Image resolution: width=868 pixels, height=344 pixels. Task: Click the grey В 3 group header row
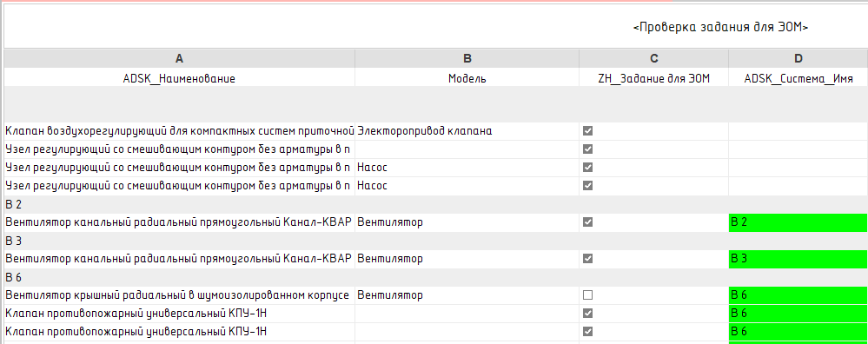435,241
